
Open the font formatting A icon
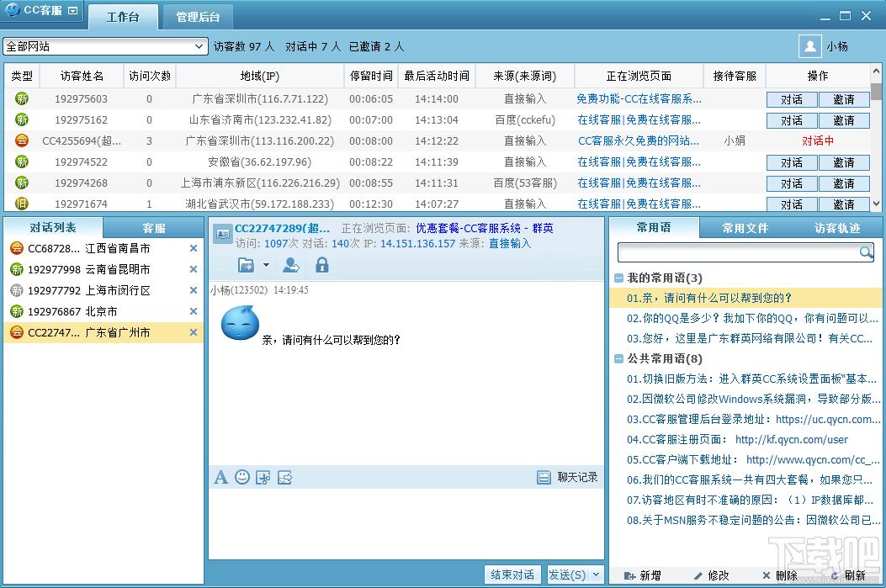click(x=221, y=478)
